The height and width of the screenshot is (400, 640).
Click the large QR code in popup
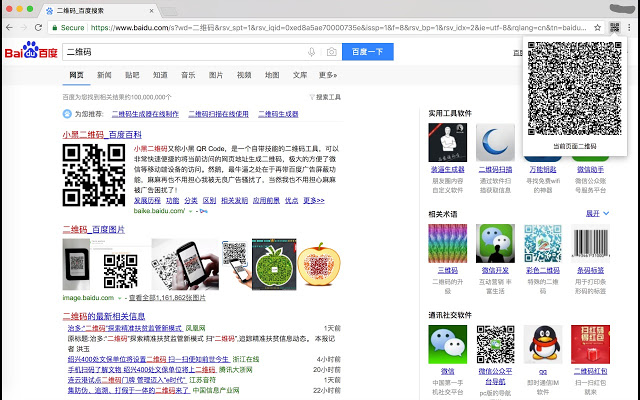tap(574, 88)
